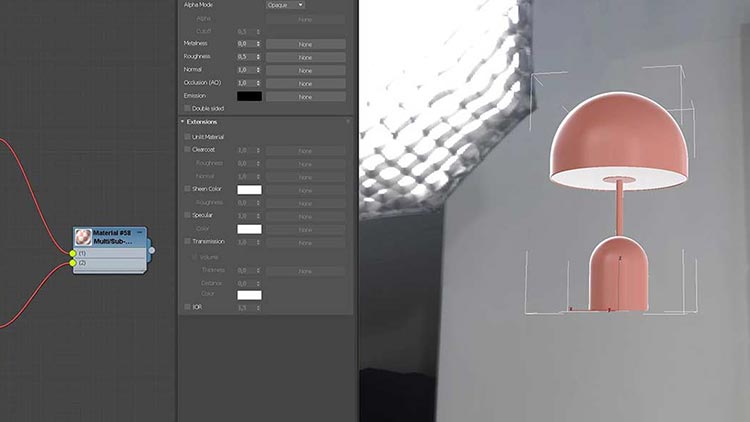The height and width of the screenshot is (422, 750).
Task: Enable the Unlit Material checkbox
Action: pyautogui.click(x=187, y=137)
